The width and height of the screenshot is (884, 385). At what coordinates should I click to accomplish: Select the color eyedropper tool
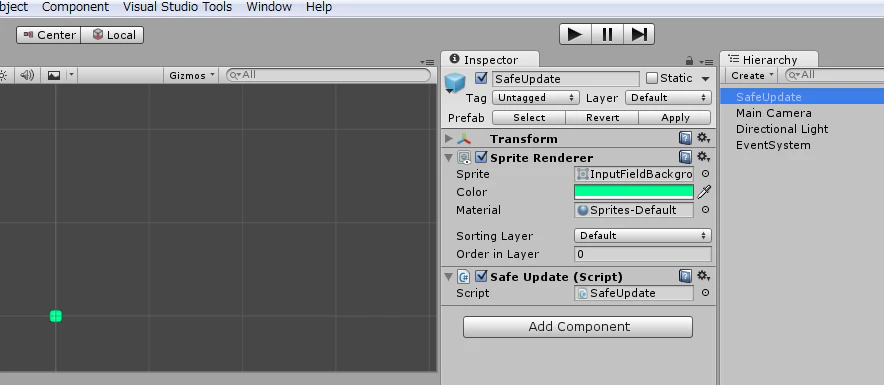[704, 192]
